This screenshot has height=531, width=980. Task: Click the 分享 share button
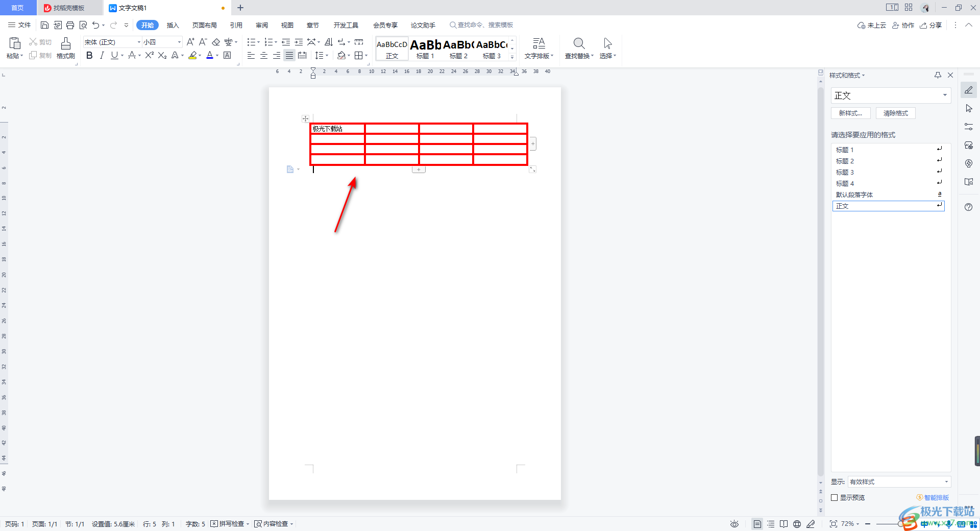pyautogui.click(x=931, y=25)
